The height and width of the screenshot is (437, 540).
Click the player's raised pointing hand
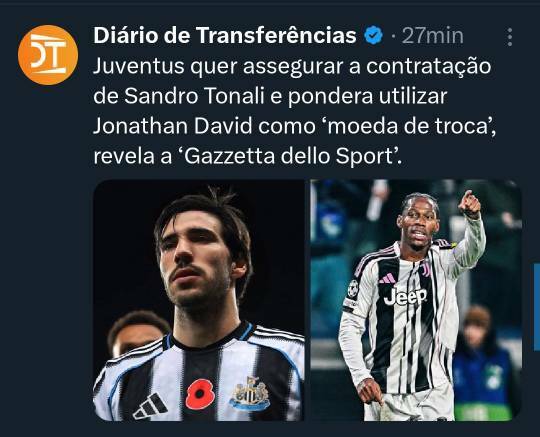click(x=470, y=204)
